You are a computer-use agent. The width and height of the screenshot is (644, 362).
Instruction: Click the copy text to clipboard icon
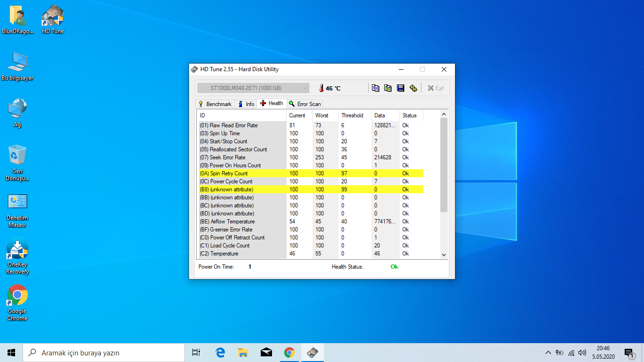point(375,88)
